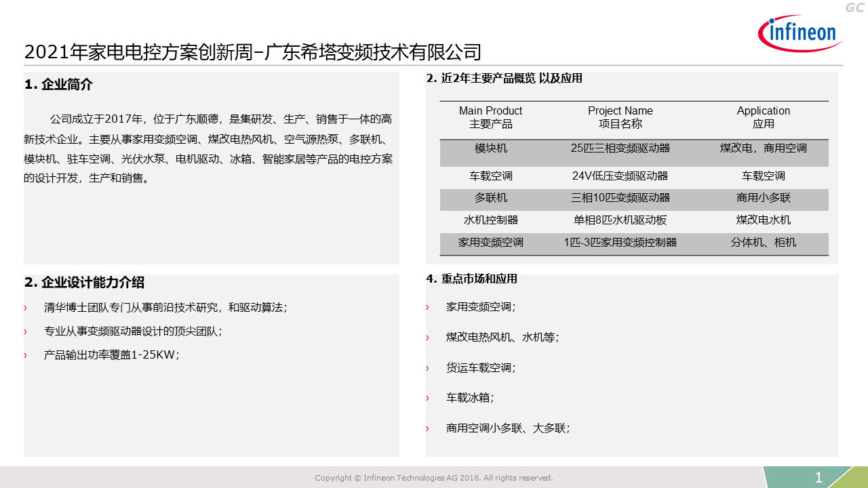The height and width of the screenshot is (488, 868).
Task: Select the table cell "24V低压变频驱动器"
Action: coord(620,176)
